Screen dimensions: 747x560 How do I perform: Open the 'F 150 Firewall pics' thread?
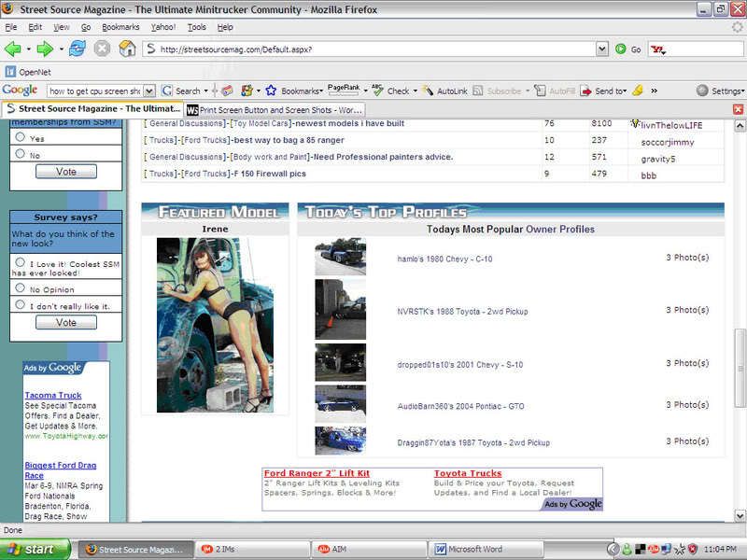tap(269, 174)
